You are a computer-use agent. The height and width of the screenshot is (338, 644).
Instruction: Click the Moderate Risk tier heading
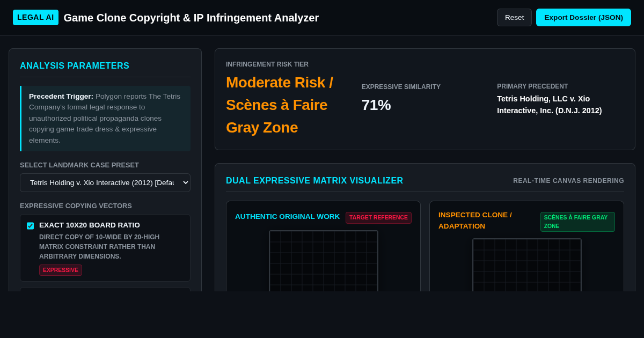[280, 105]
